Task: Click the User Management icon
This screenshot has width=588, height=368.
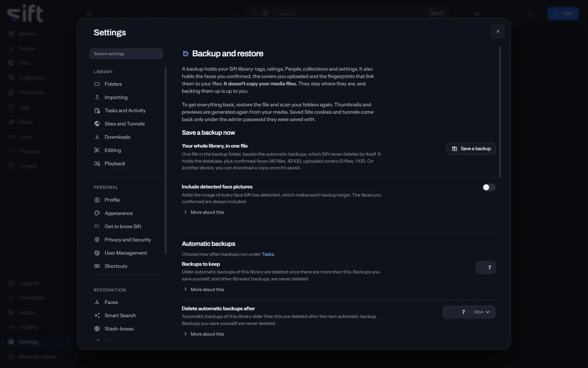Action: pos(97,253)
